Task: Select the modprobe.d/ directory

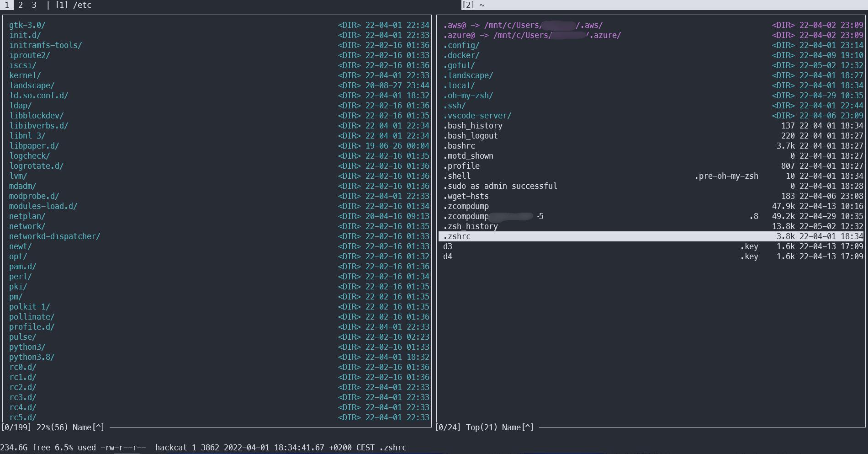Action: tap(219, 196)
